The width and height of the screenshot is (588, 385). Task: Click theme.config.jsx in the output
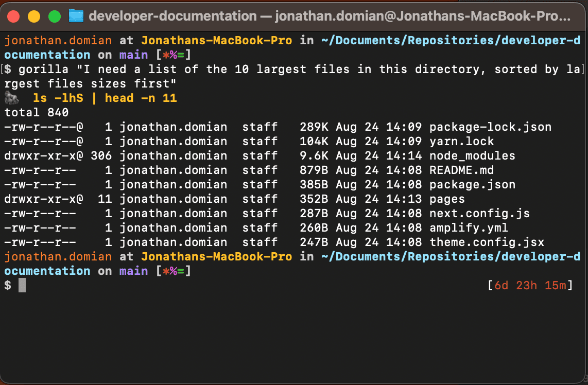[x=487, y=242]
